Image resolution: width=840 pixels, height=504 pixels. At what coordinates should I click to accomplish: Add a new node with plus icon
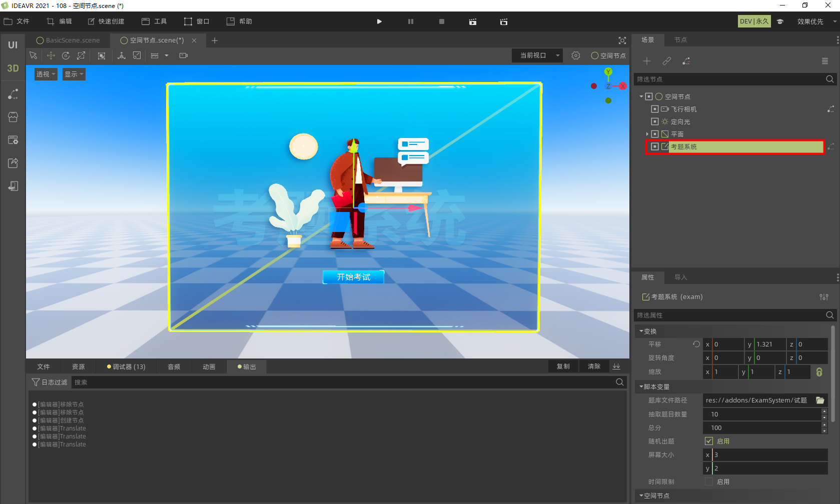(x=647, y=61)
